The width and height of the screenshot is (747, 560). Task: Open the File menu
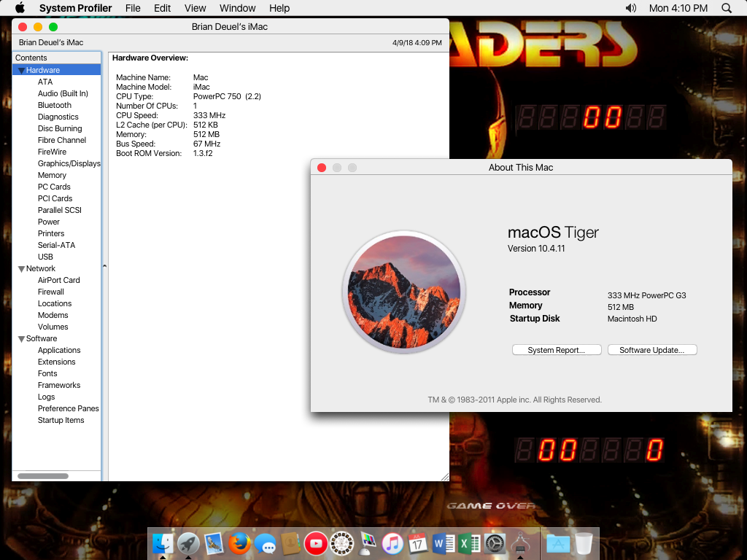(133, 8)
